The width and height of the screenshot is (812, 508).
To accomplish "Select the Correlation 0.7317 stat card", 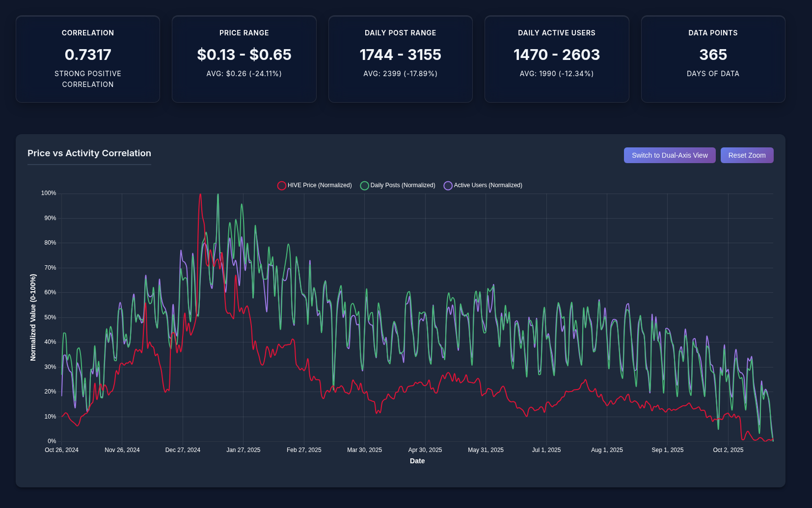I will point(88,59).
